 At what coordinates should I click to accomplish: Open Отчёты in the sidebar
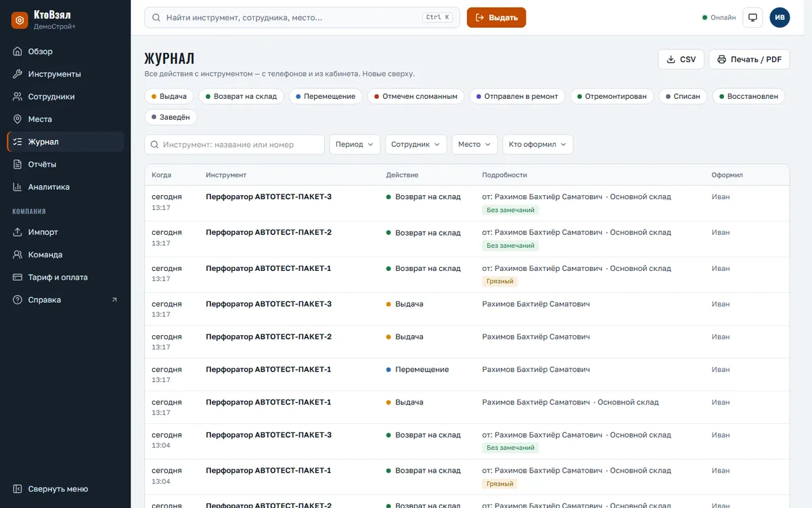[x=66, y=165]
